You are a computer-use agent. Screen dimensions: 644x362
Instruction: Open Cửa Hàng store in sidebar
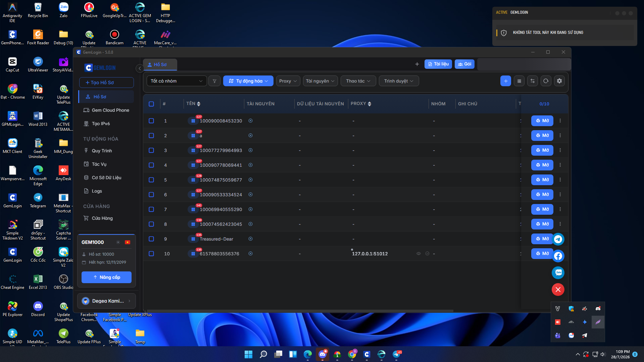click(x=106, y=218)
